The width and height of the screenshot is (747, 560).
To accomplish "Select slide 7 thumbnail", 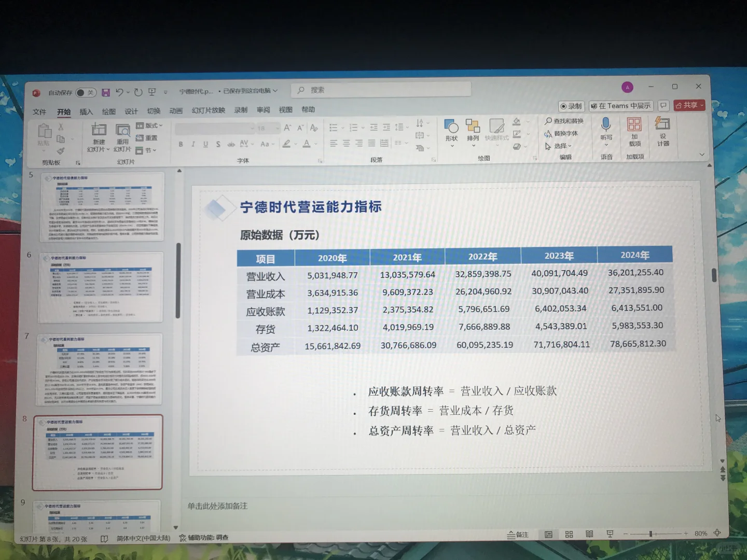I will pyautogui.click(x=99, y=369).
